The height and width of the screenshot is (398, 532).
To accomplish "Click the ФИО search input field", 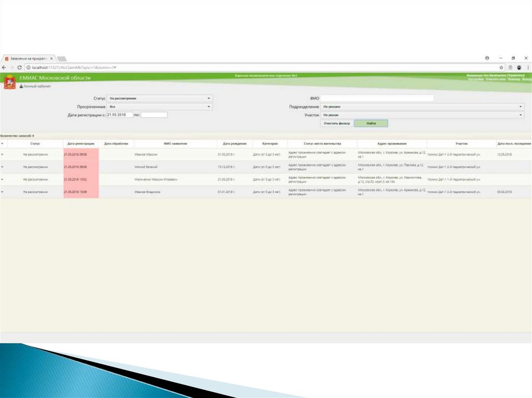I will pyautogui.click(x=377, y=98).
